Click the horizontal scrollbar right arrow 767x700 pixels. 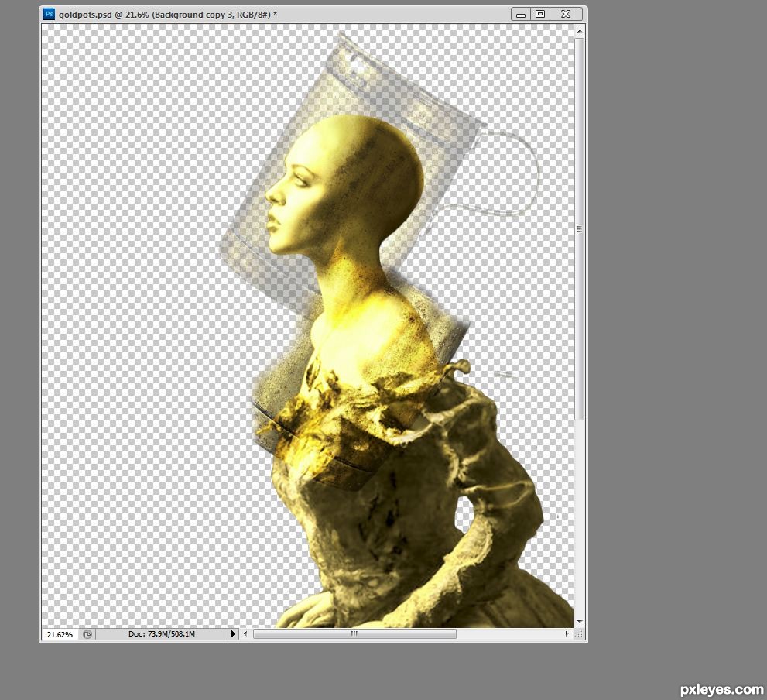coord(567,634)
